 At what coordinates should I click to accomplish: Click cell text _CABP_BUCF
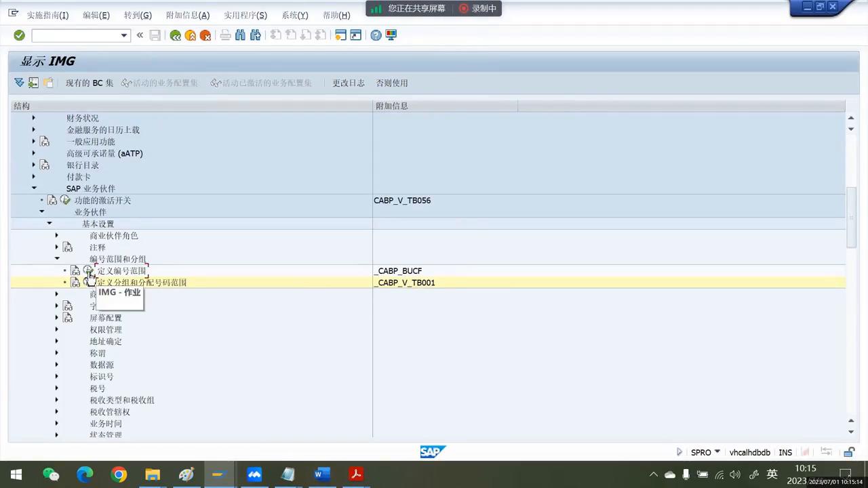coord(398,271)
